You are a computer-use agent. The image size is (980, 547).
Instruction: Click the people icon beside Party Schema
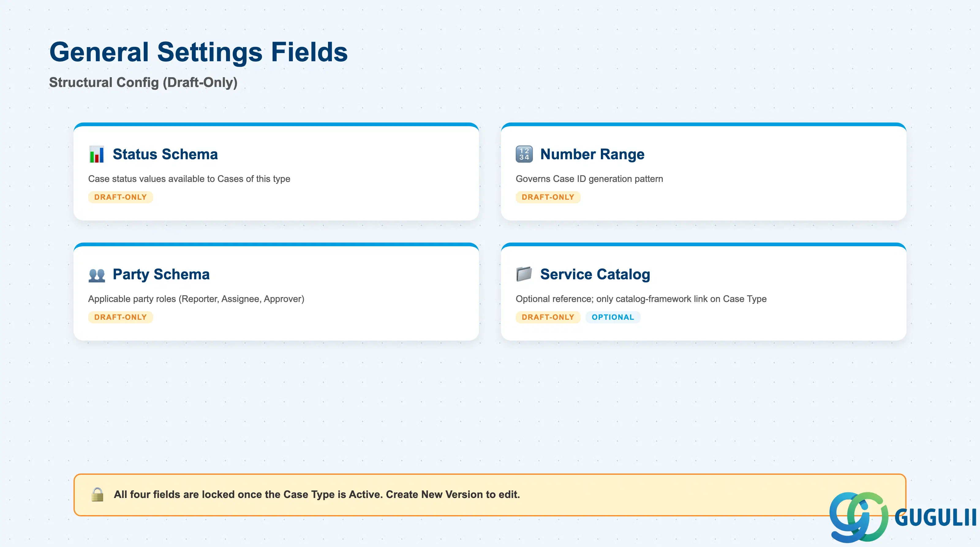[x=97, y=275]
